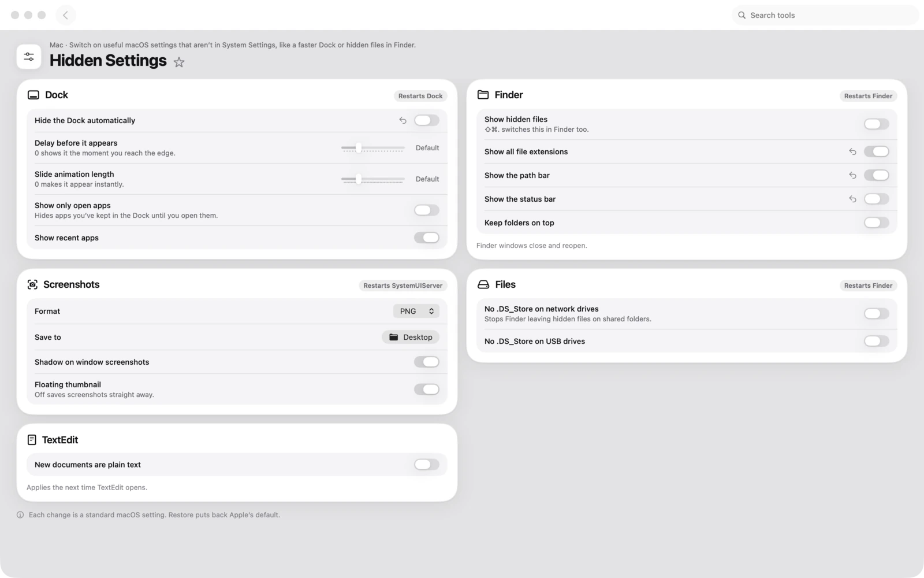Click 'Applies the next time TextEdit opens.' note
Image resolution: width=924 pixels, height=578 pixels.
point(87,487)
